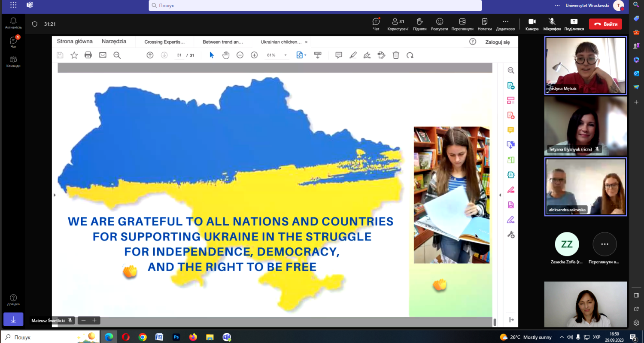644x343 pixels.
Task: Toggle the camera on or off
Action: (x=532, y=24)
